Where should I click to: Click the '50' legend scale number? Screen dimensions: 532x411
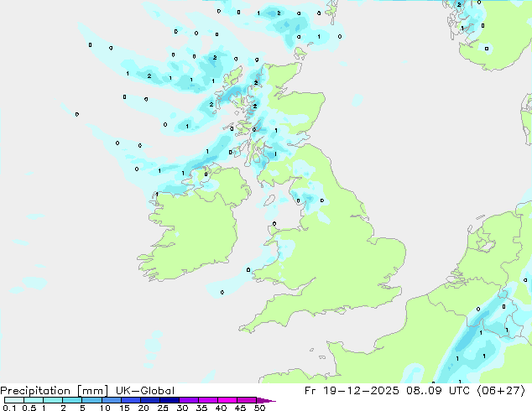tap(259, 408)
